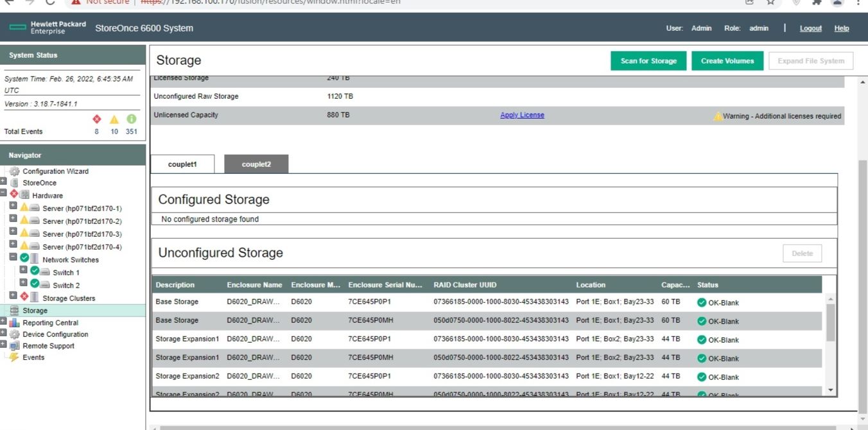Click the Configuration Wizard gear icon
Image resolution: width=868 pixels, height=430 pixels.
tap(14, 171)
